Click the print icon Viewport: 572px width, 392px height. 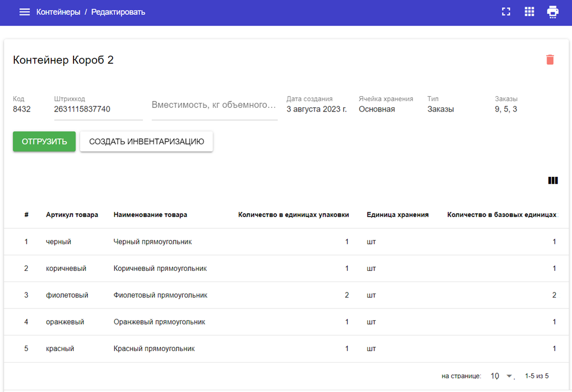point(552,12)
